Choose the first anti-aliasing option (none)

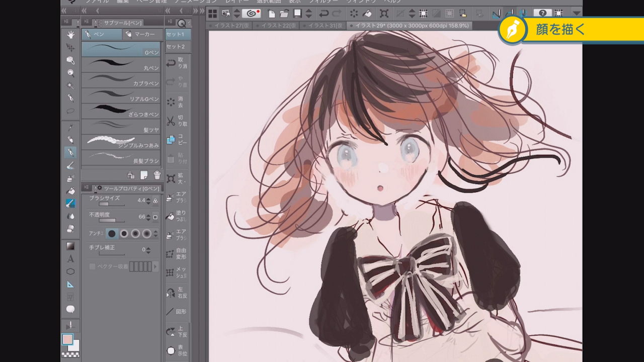[112, 234]
